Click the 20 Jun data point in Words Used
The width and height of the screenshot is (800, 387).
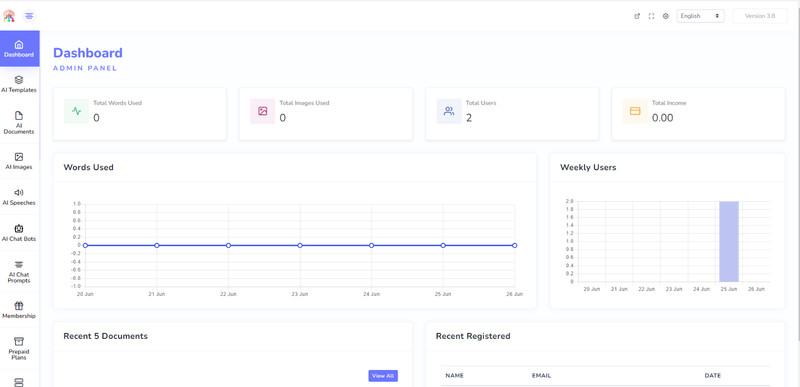(x=85, y=245)
